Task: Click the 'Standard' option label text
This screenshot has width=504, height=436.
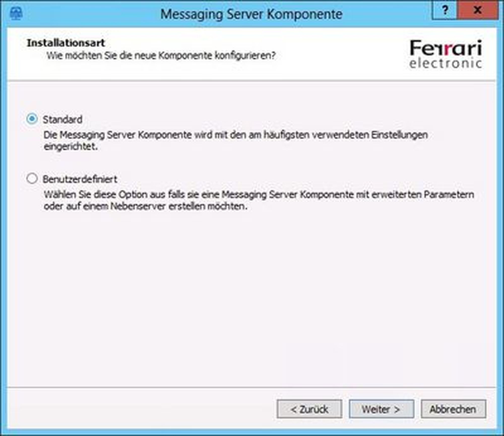Action: (62, 120)
